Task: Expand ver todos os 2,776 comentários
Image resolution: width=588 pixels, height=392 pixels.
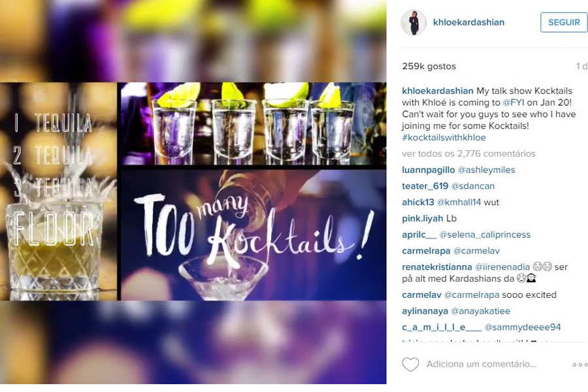Action: (468, 154)
